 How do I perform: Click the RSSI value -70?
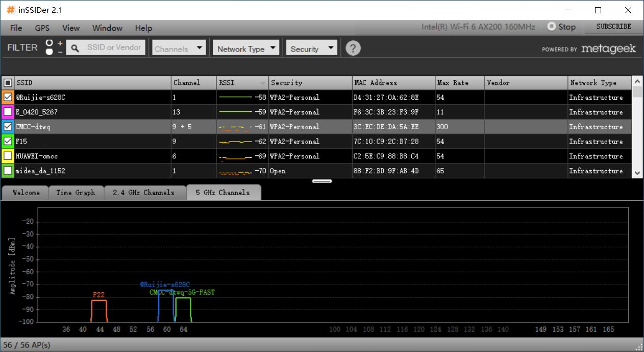pos(261,171)
